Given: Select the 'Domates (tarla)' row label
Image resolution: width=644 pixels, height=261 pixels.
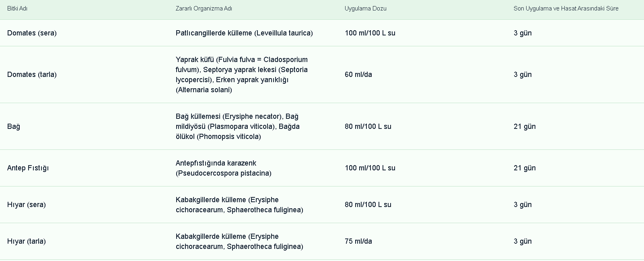Looking at the screenshot, I should [32, 75].
